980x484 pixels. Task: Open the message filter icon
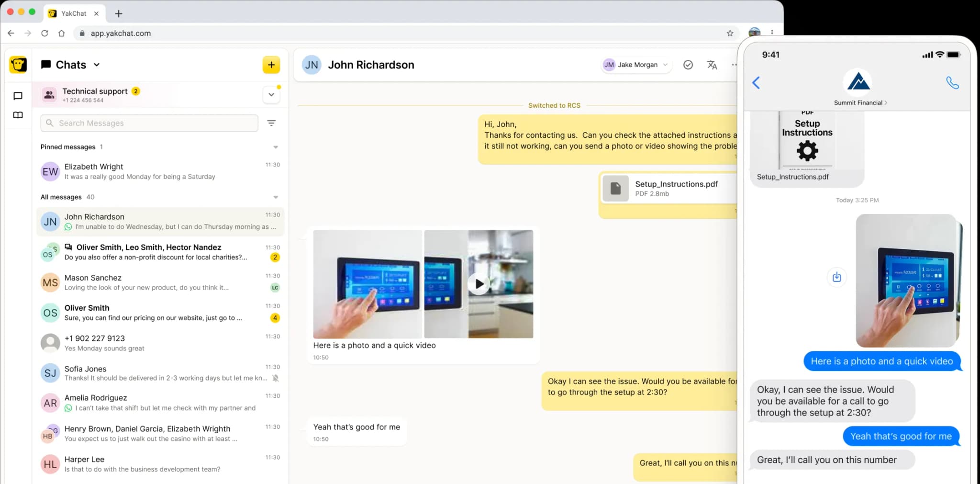coord(271,123)
